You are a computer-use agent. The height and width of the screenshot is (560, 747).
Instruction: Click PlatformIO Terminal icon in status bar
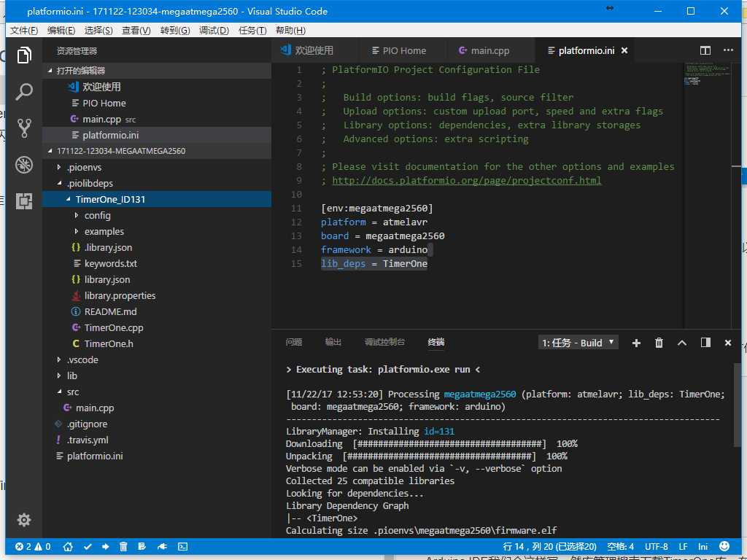[182, 546]
